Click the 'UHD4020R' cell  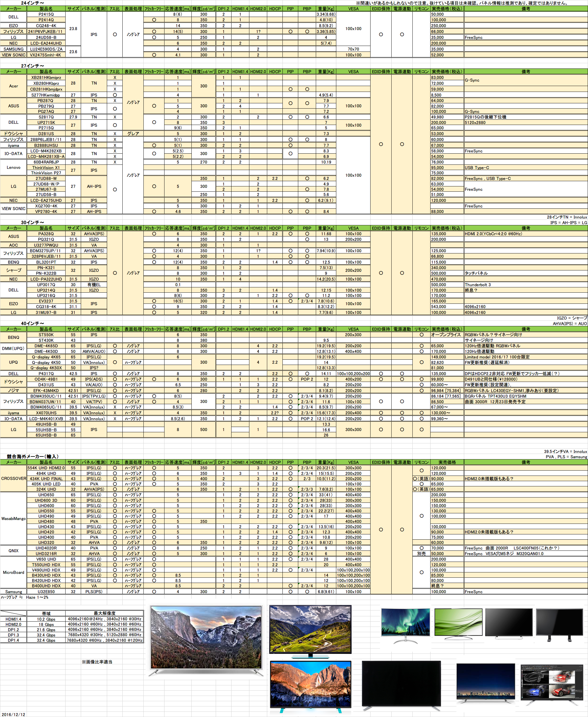click(46, 548)
